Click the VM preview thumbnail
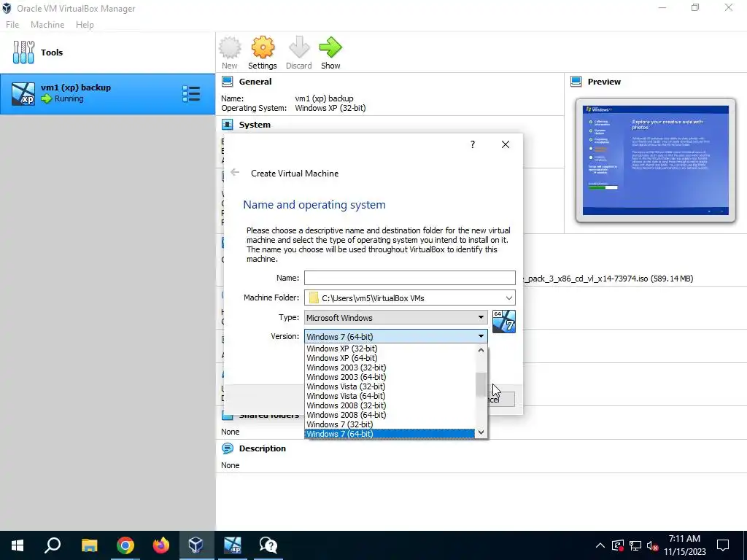 pos(656,160)
